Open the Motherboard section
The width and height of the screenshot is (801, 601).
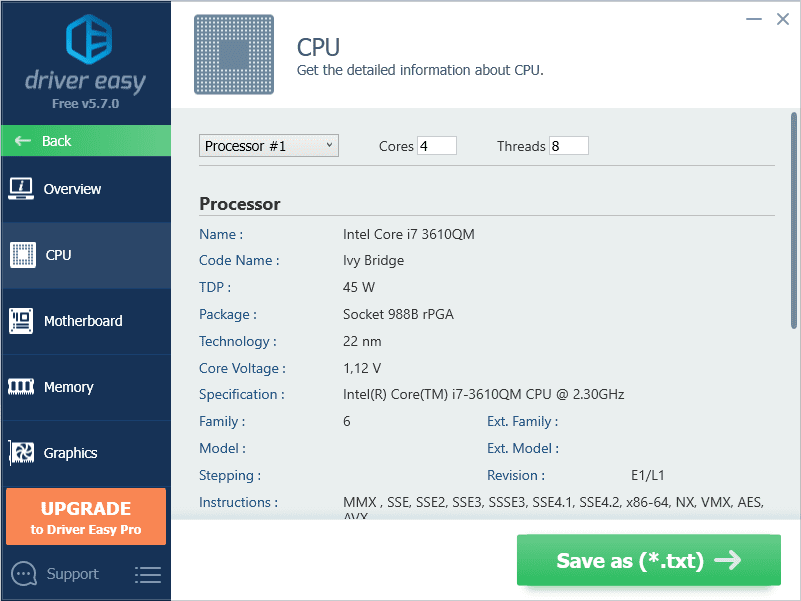[x=84, y=321]
